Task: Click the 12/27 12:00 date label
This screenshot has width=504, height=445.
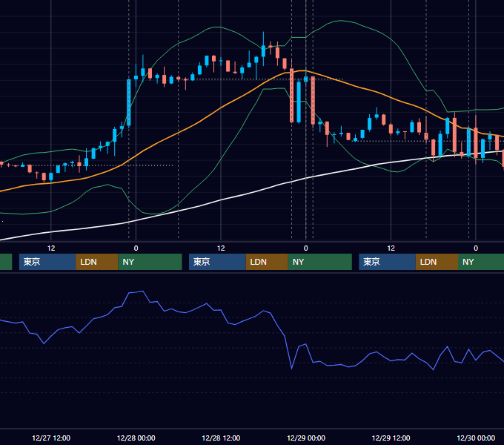Action: [51, 438]
